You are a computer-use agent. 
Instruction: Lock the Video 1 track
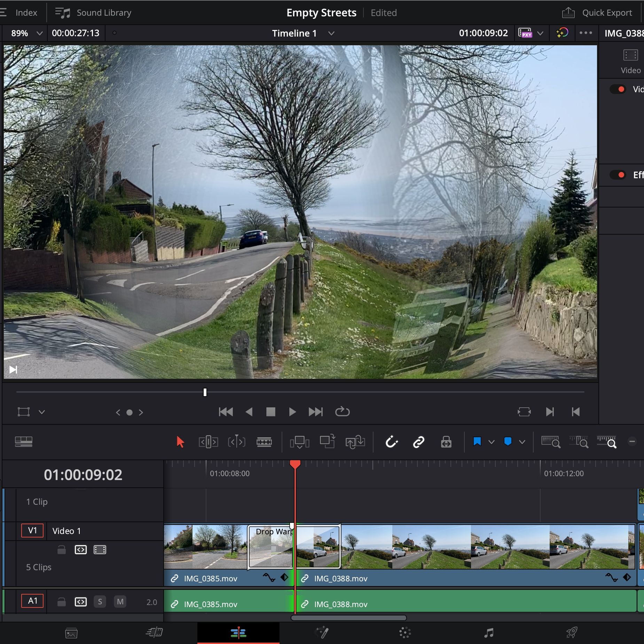pyautogui.click(x=62, y=550)
